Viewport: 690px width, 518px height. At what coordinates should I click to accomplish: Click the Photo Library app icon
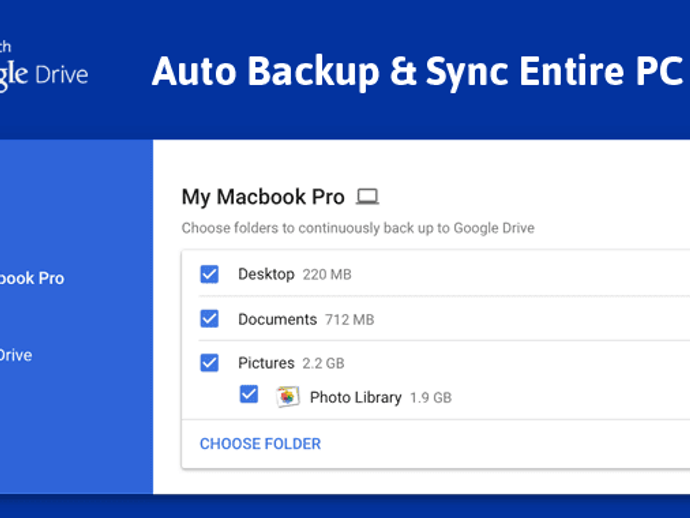click(x=288, y=396)
